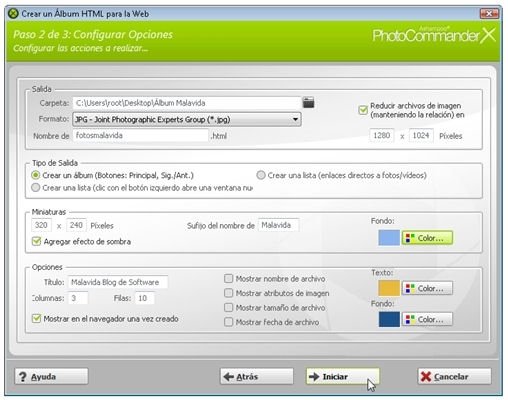The height and width of the screenshot is (400, 508).
Task: Click the light blue Miniaturas background swatch
Action: pyautogui.click(x=389, y=238)
